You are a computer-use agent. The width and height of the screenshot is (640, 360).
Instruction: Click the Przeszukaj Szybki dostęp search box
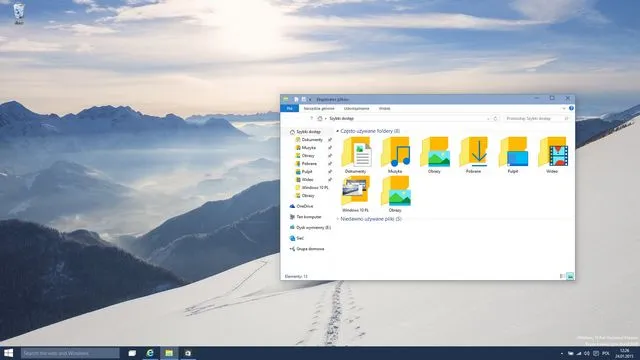pyautogui.click(x=536, y=118)
